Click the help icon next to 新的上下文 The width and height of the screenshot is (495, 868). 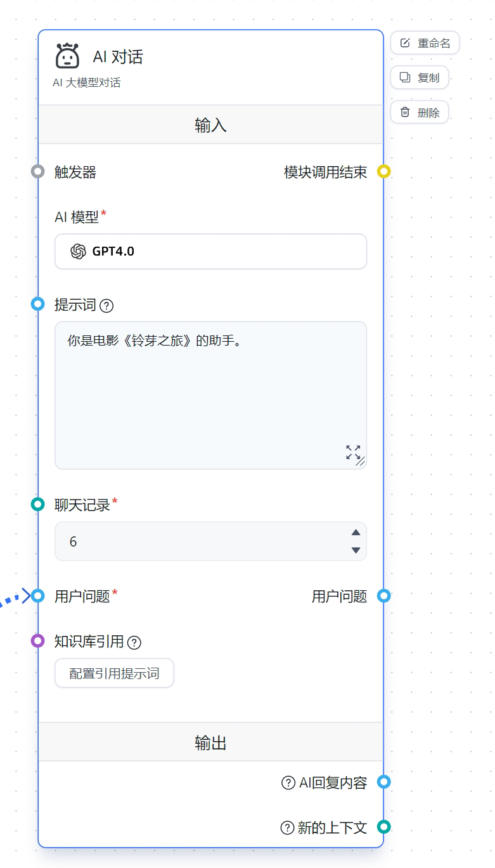[x=287, y=827]
